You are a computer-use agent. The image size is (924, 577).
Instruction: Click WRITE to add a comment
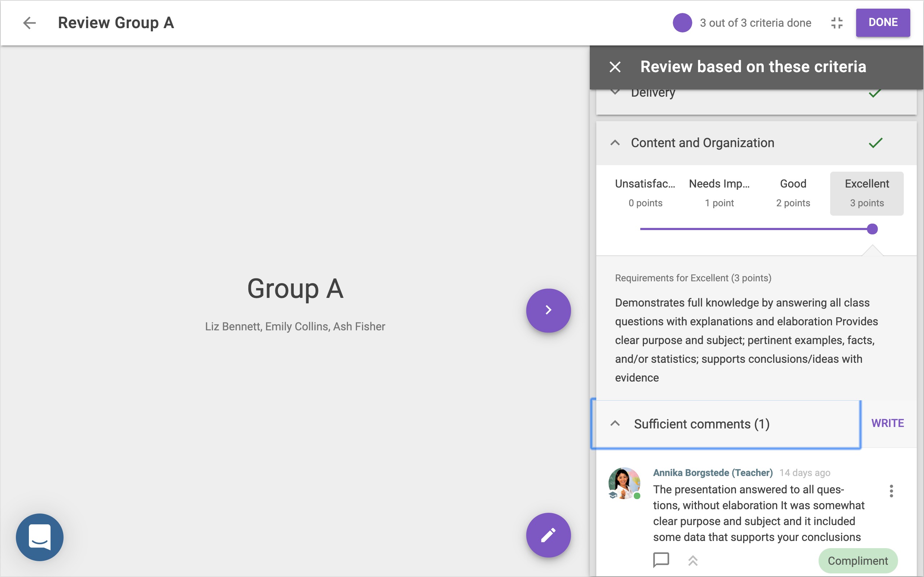pyautogui.click(x=887, y=423)
